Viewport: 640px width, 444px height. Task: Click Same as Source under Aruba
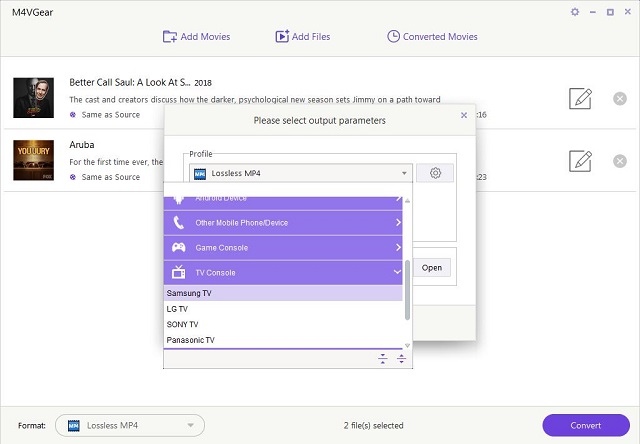pos(111,177)
